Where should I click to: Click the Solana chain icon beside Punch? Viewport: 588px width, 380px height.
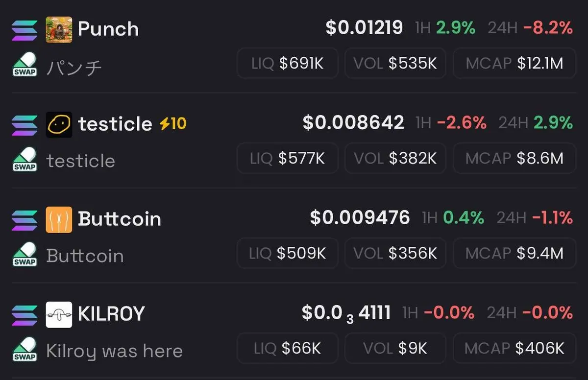[24, 29]
